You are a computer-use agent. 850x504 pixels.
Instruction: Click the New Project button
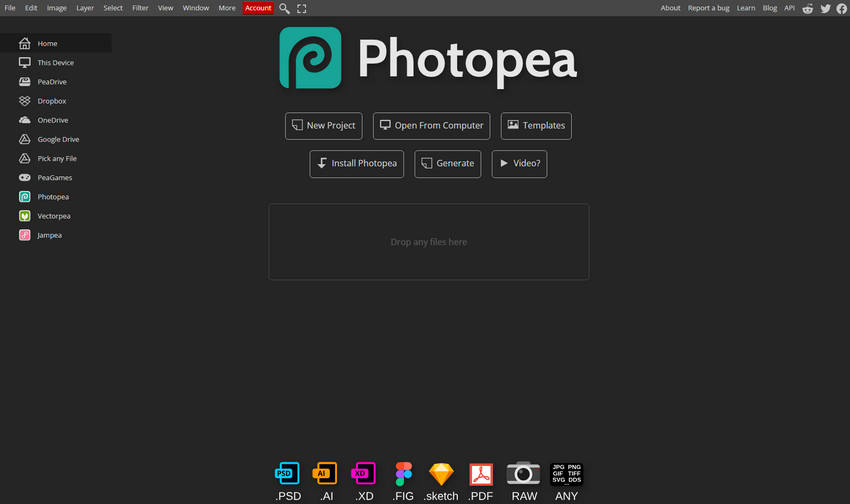click(x=324, y=126)
